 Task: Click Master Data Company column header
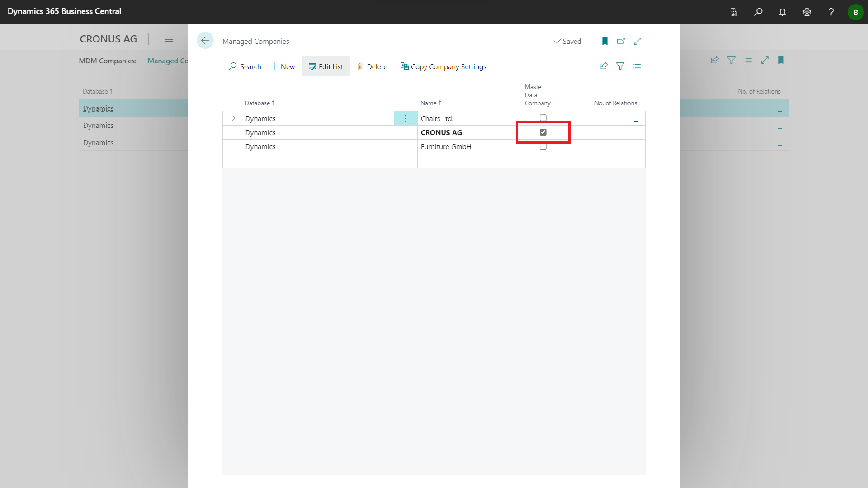pyautogui.click(x=538, y=95)
